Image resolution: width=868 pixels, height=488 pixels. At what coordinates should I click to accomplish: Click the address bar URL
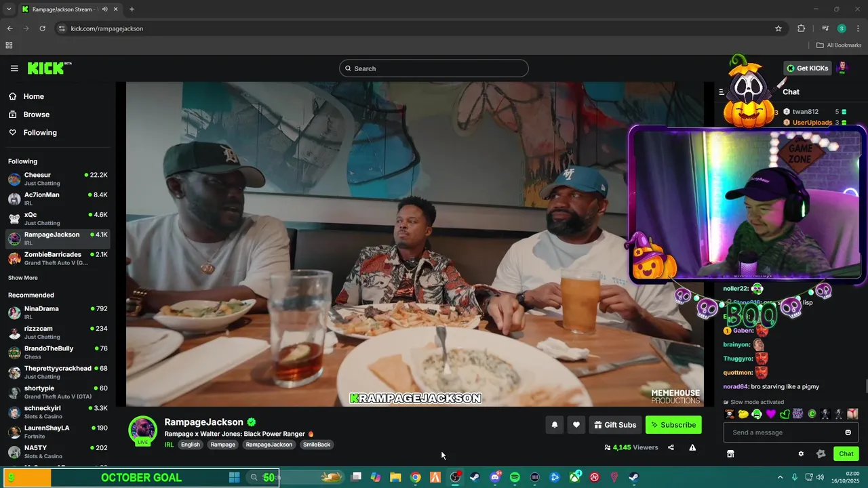point(107,28)
